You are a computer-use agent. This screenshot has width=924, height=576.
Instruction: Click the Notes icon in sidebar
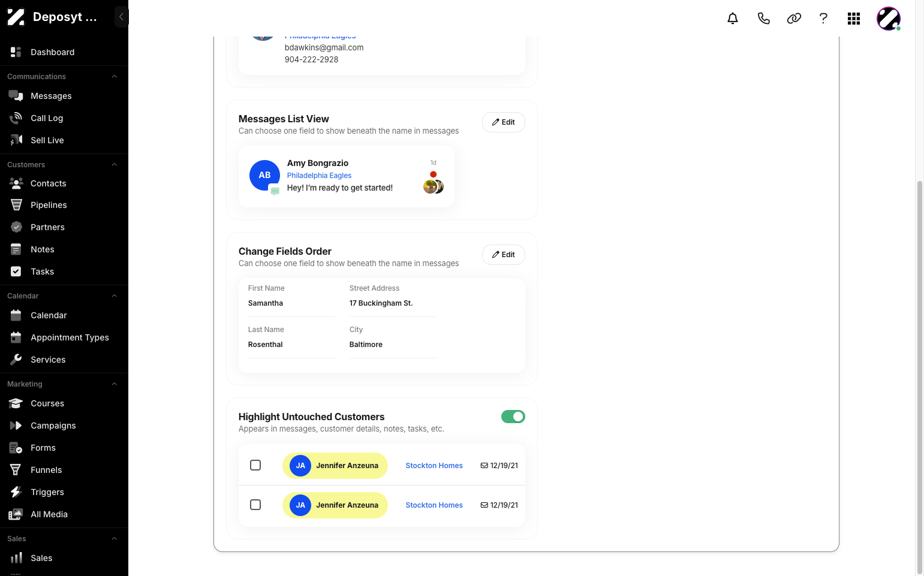click(x=16, y=249)
